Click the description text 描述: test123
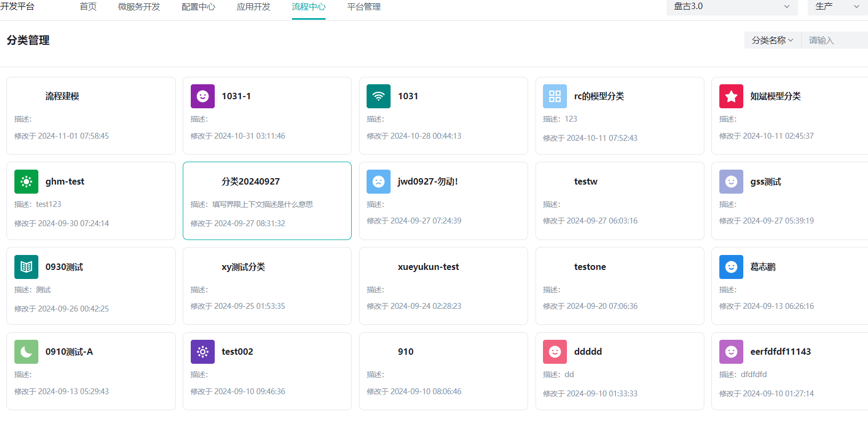The height and width of the screenshot is (431, 868). point(38,204)
